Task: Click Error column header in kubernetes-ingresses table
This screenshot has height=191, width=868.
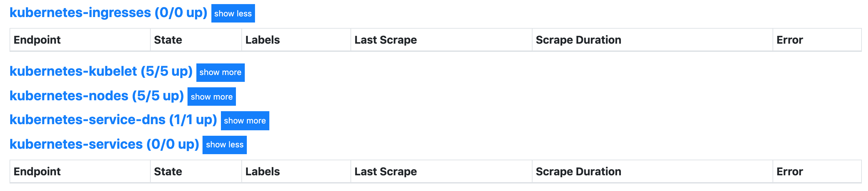Action: pyautogui.click(x=790, y=40)
